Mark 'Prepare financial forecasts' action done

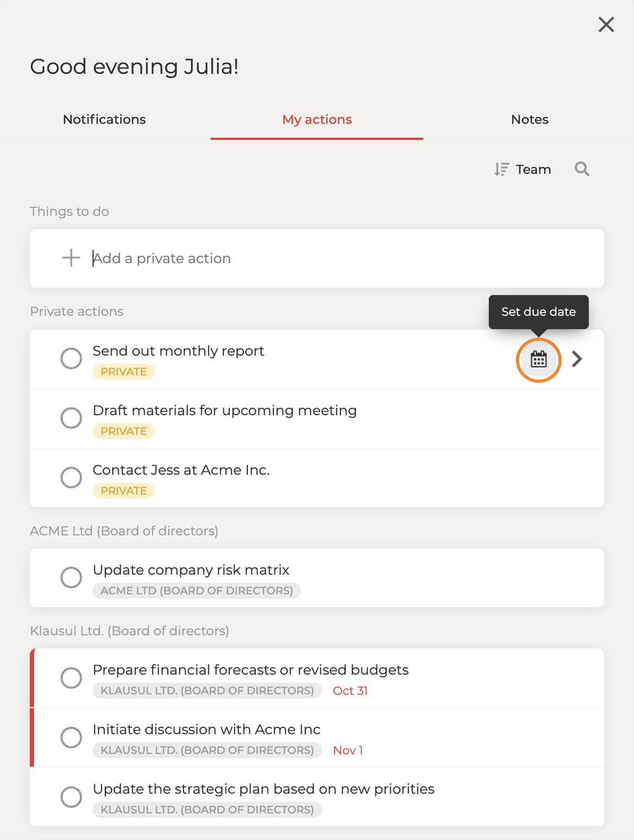[x=71, y=678]
